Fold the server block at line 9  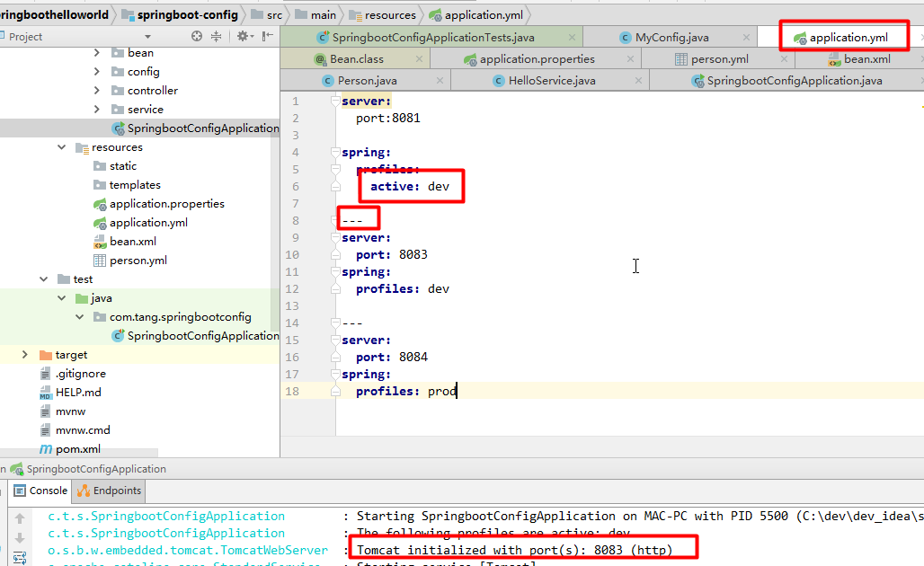[x=335, y=238]
